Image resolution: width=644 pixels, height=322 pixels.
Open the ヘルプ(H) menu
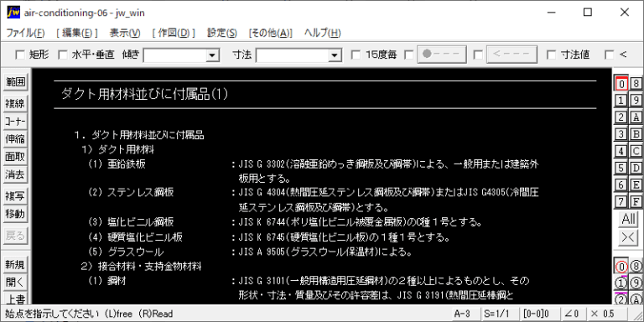(322, 33)
